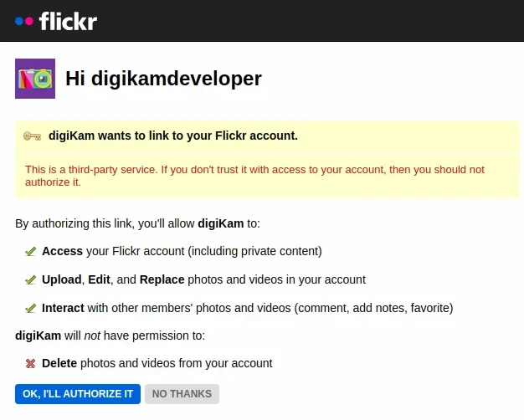Click the bold word Replace
Image resolution: width=524 pixels, height=420 pixels.
[x=162, y=279]
